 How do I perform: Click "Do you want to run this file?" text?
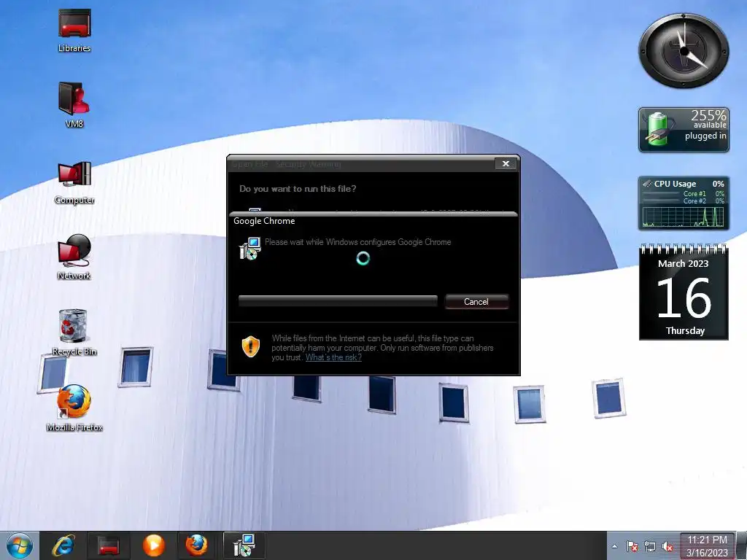click(298, 189)
